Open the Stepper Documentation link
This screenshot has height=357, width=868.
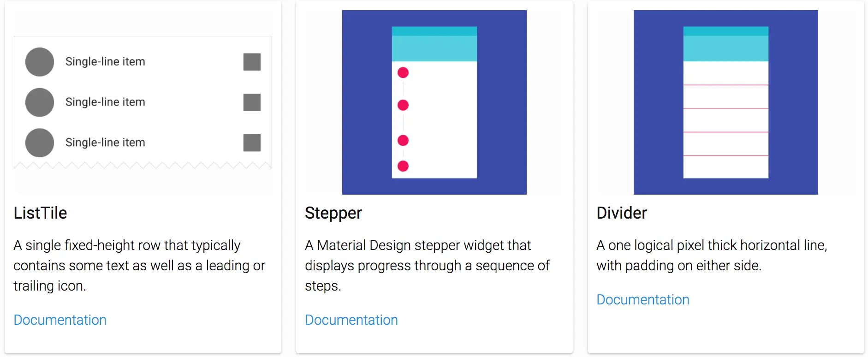(x=351, y=320)
